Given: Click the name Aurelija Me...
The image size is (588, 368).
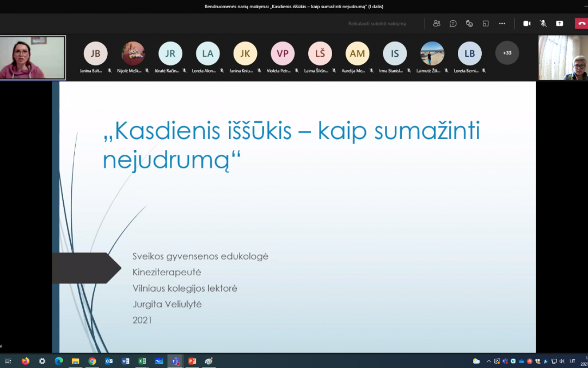Looking at the screenshot, I should (353, 70).
